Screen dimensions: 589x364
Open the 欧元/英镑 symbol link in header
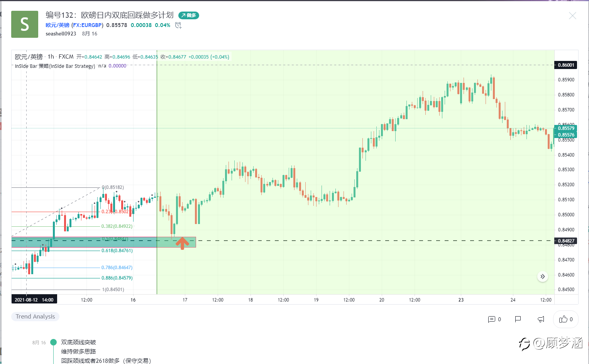(x=58, y=25)
